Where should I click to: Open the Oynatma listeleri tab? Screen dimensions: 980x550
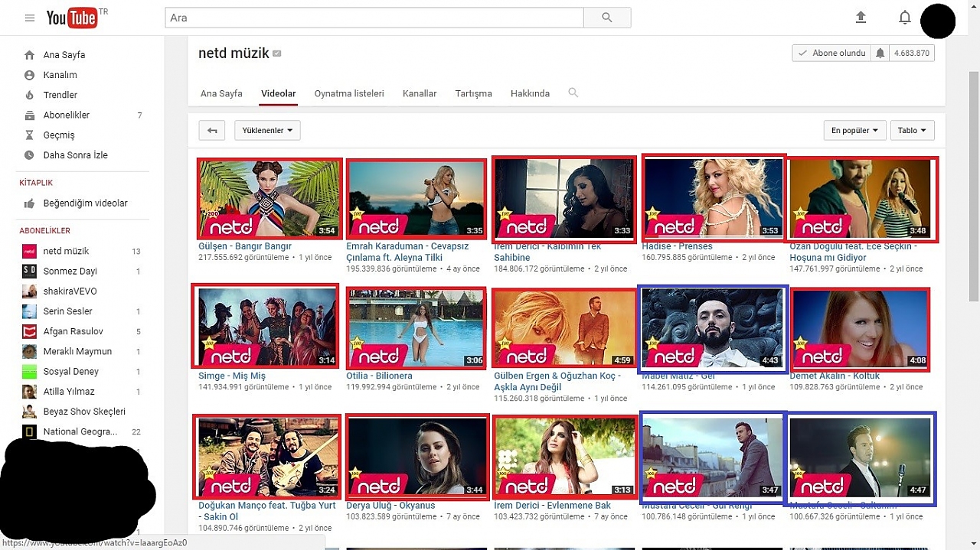(349, 93)
